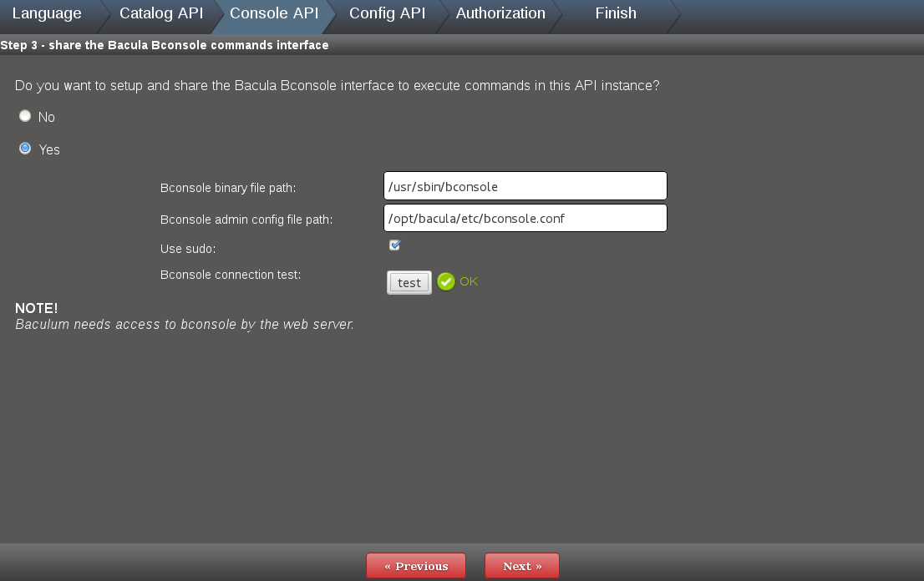Click the green 'OK' status text
Screen dimensions: 924x581
click(469, 281)
